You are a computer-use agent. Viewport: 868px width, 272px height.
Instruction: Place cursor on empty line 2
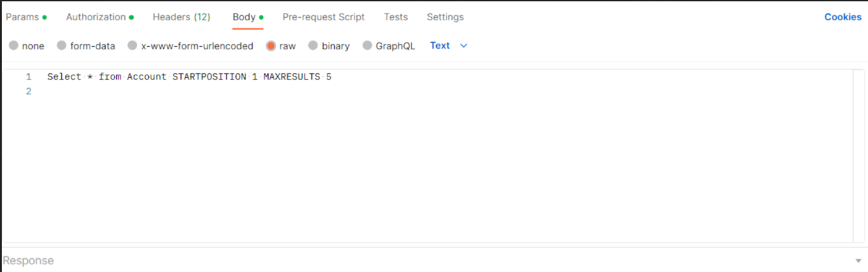(x=190, y=92)
